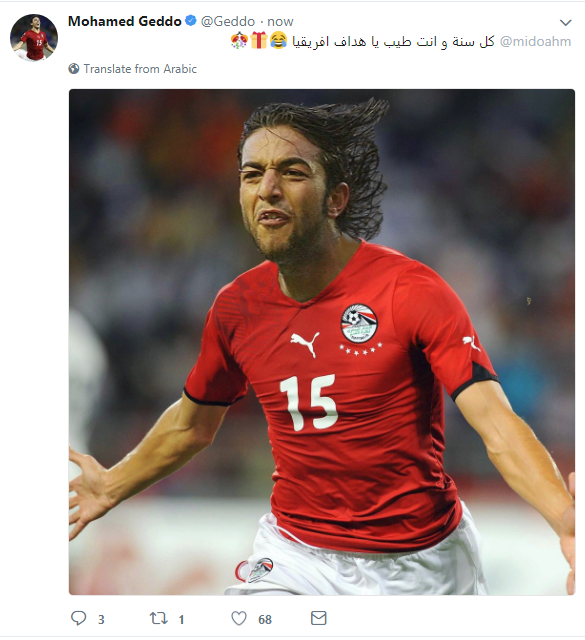Click the gift emoji in the tweet
Screen dimensions: 585x640
click(x=259, y=41)
